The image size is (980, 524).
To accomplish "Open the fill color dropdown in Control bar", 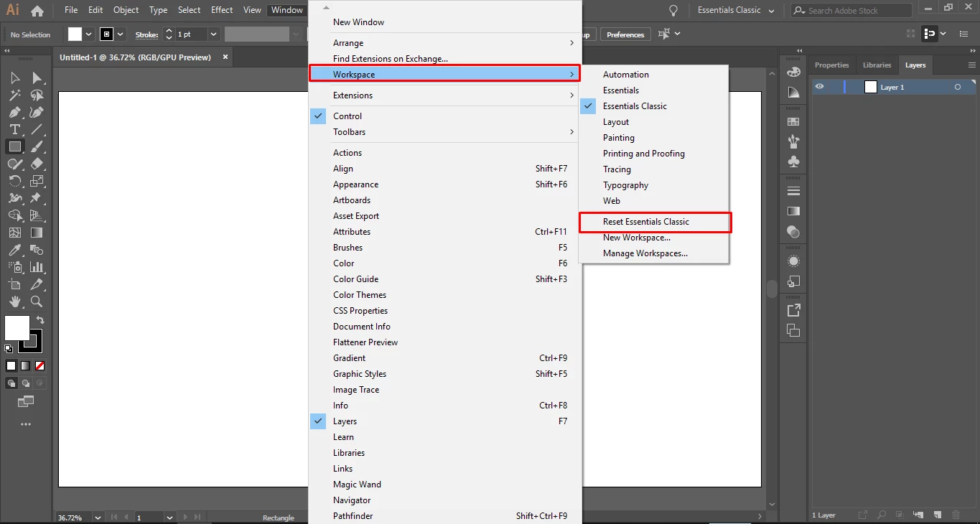I will [89, 34].
